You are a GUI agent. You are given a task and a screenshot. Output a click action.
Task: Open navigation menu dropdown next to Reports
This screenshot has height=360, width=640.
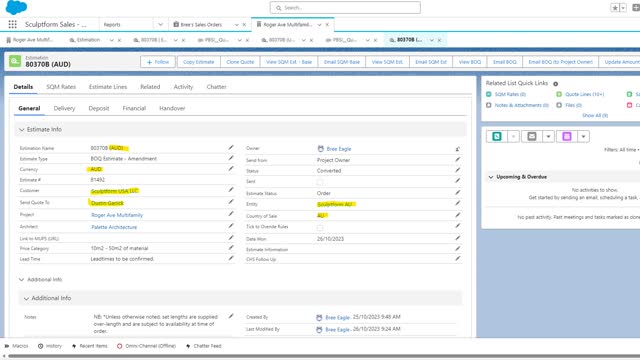click(x=160, y=24)
